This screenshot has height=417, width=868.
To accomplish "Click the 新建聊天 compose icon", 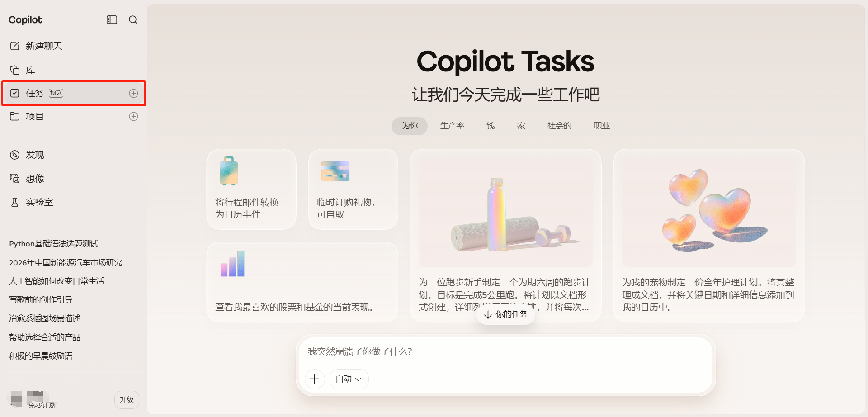I will [15, 46].
